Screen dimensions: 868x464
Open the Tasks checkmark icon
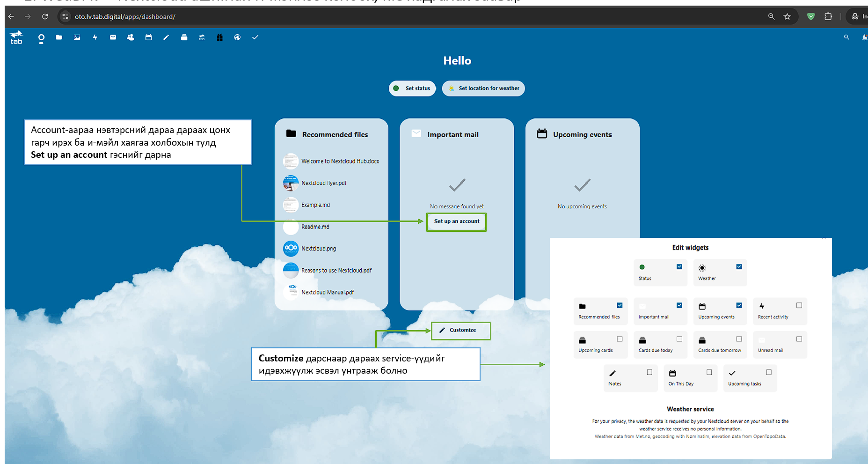click(x=255, y=37)
